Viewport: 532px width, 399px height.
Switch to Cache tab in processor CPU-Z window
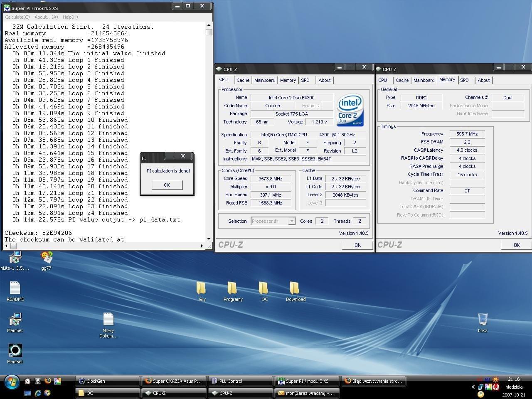click(x=243, y=80)
